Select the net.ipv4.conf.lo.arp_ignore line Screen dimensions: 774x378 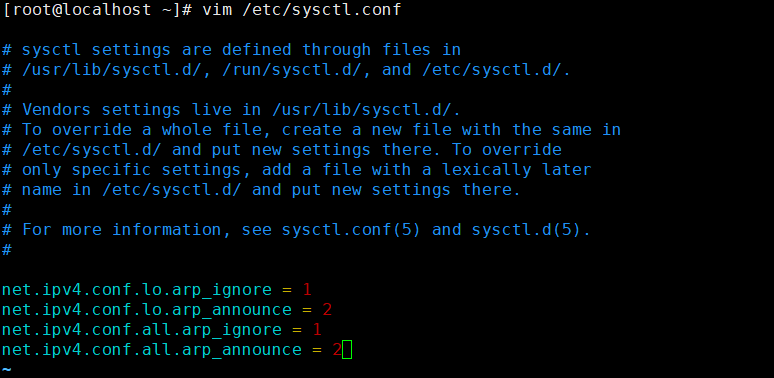(157, 290)
